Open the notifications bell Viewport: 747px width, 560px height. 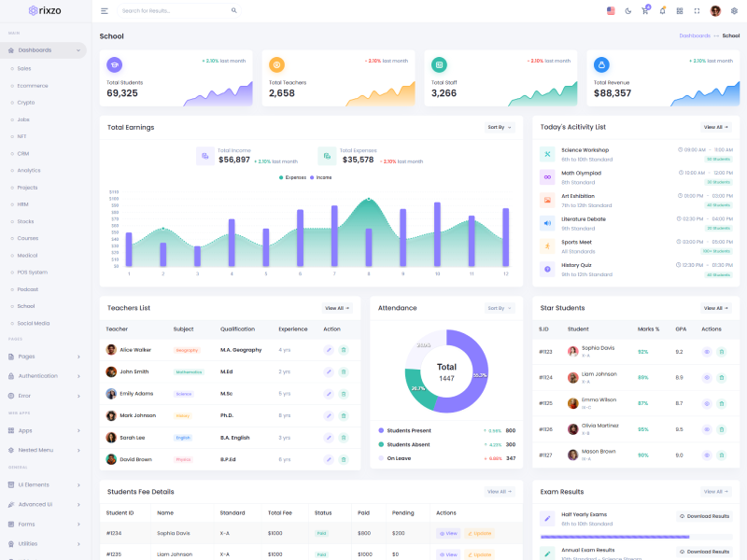[662, 11]
